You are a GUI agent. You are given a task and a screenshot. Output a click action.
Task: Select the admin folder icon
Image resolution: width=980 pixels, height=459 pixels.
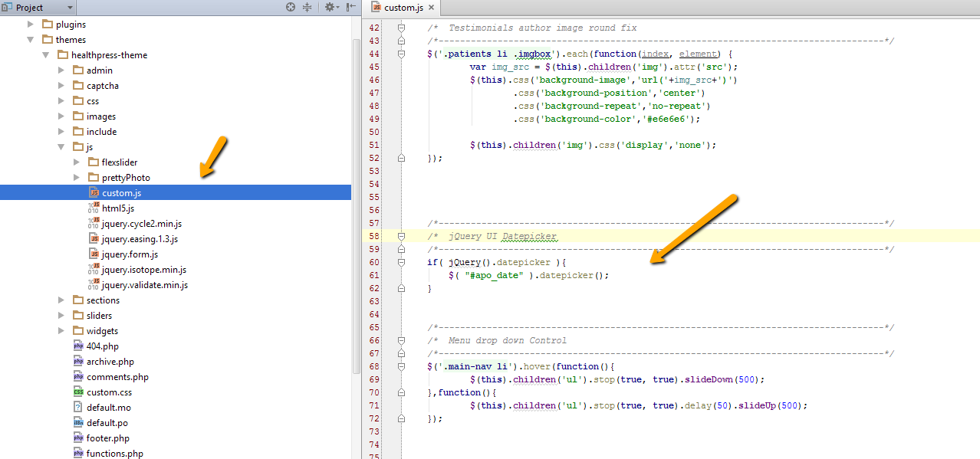(x=78, y=70)
